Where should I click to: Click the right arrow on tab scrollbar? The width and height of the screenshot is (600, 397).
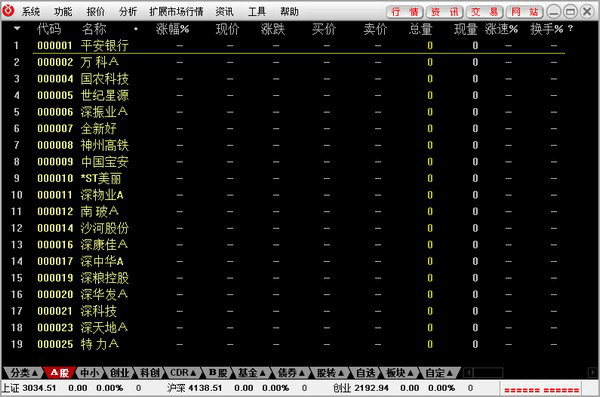(x=592, y=372)
